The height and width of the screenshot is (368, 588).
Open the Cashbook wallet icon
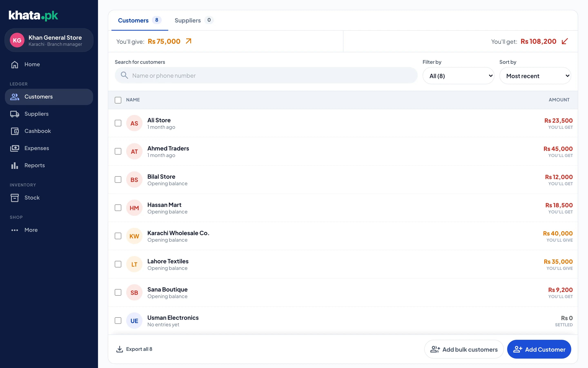pyautogui.click(x=14, y=131)
